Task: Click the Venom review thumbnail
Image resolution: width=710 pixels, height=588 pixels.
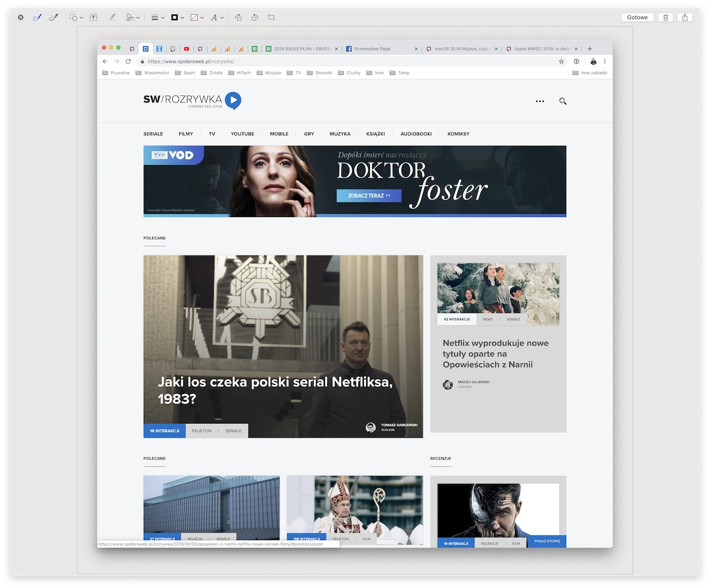Action: [498, 512]
